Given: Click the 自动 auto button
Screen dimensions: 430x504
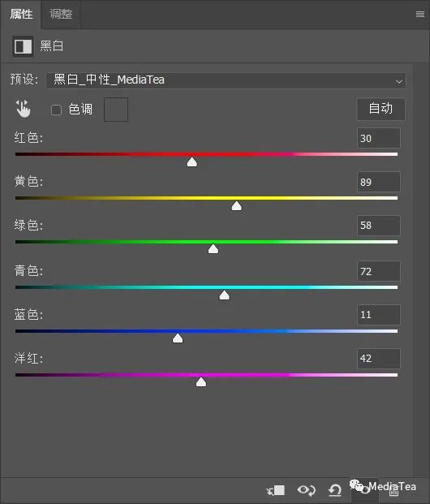Looking at the screenshot, I should coord(381,109).
